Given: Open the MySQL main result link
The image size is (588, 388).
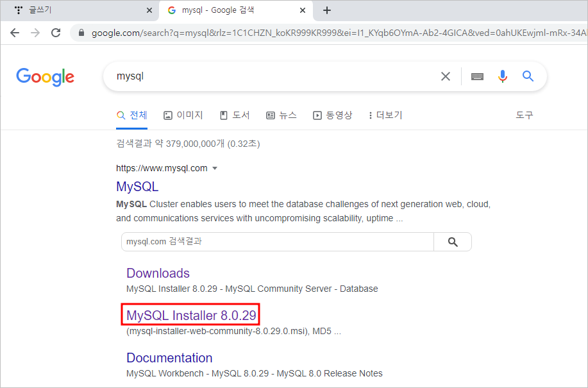Looking at the screenshot, I should 137,187.
